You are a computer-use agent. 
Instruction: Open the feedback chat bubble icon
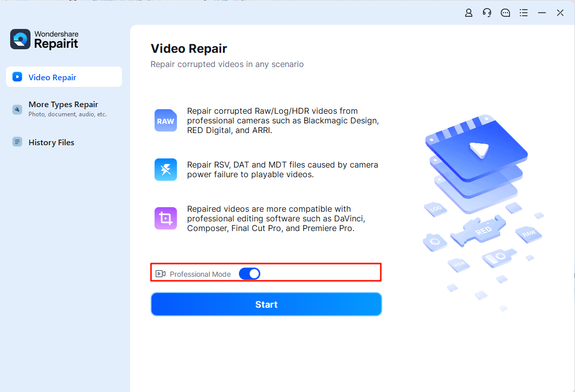point(505,13)
